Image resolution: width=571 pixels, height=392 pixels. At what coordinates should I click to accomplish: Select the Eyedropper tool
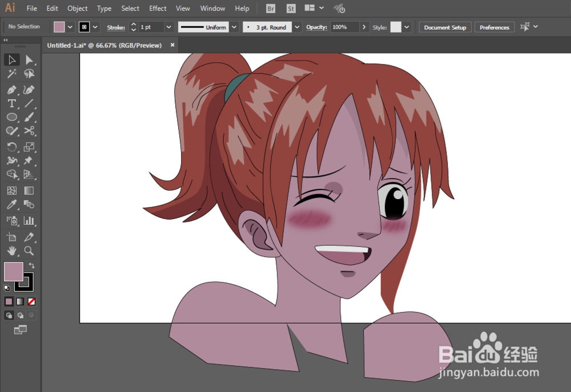click(x=11, y=204)
